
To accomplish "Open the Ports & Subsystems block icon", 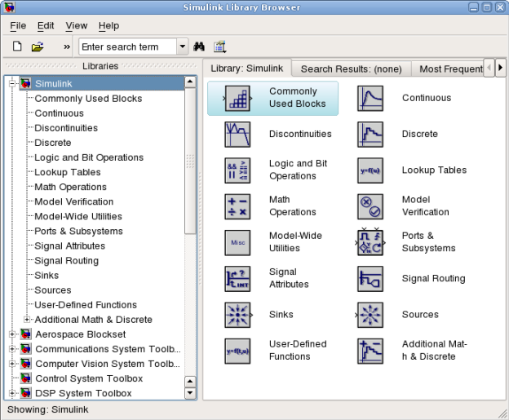I will [x=370, y=243].
